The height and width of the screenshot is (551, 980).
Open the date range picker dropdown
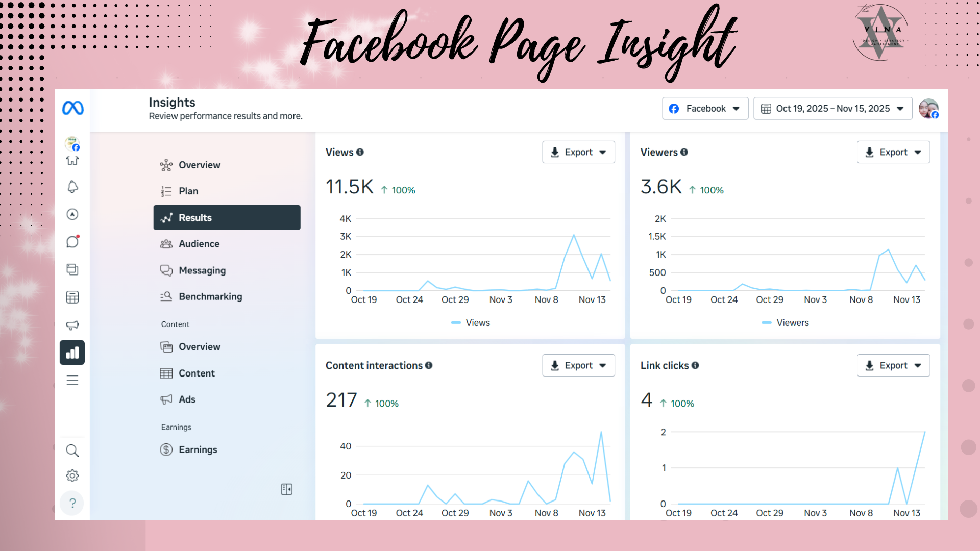point(832,109)
